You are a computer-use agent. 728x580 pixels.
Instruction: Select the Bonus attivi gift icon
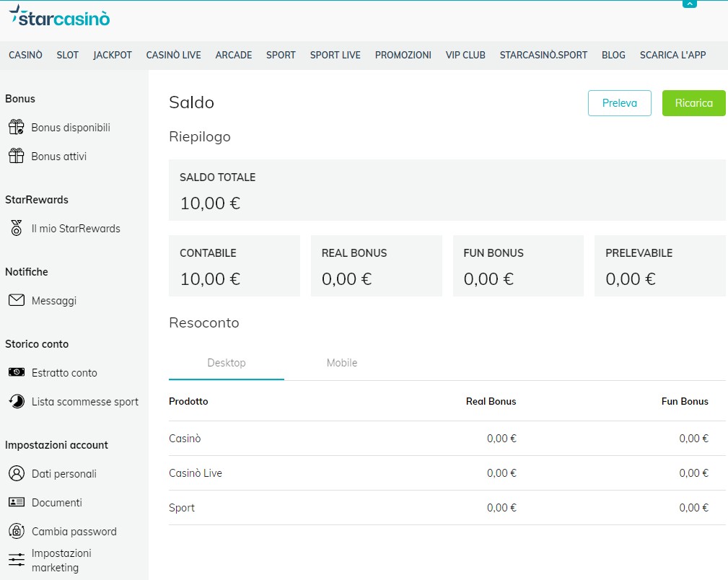pos(17,156)
